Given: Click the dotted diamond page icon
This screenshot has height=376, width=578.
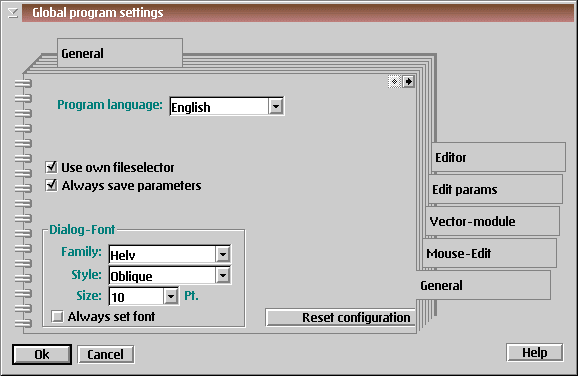Looking at the screenshot, I should 394,81.
